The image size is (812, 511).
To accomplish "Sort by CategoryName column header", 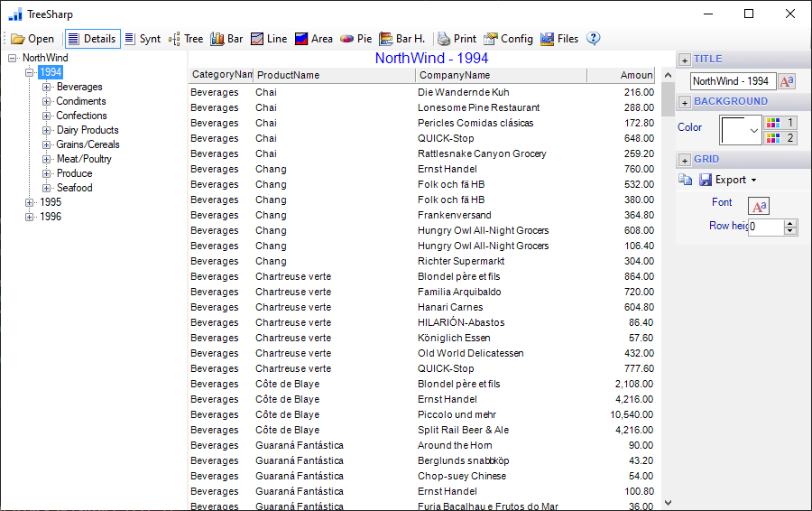I will point(221,75).
